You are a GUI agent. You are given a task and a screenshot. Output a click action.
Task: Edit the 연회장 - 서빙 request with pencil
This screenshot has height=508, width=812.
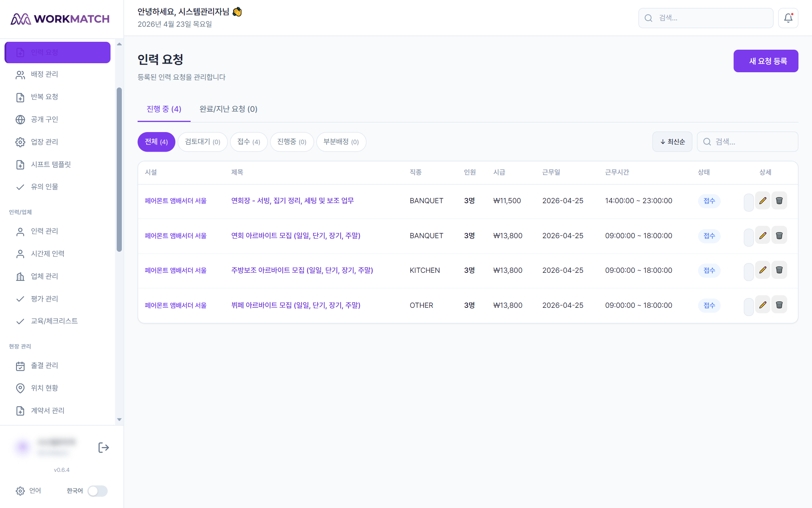pyautogui.click(x=762, y=201)
